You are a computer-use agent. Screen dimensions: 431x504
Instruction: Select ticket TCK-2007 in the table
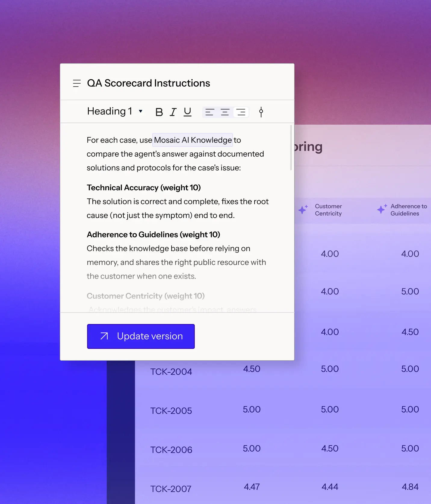coord(171,489)
